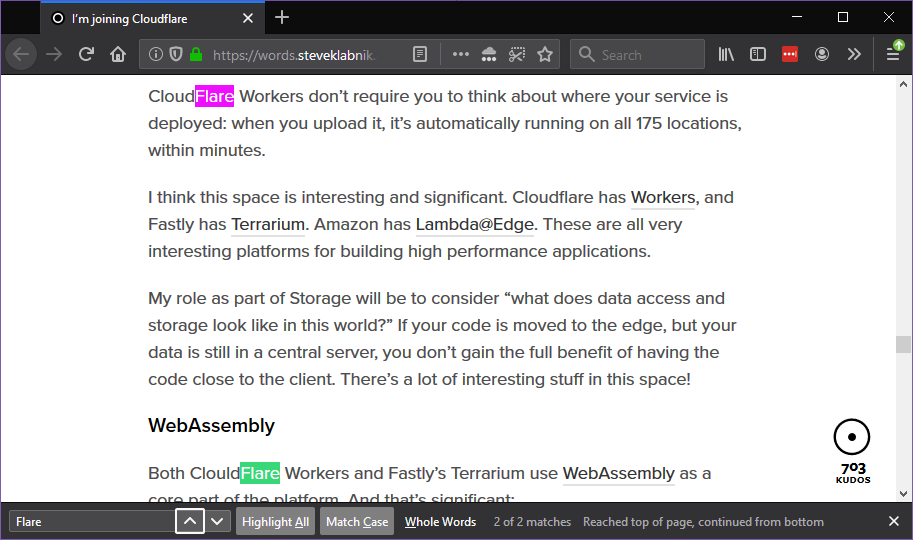Screen dimensions: 913x540
Task: Open a new tab with plus button
Action: tap(282, 17)
